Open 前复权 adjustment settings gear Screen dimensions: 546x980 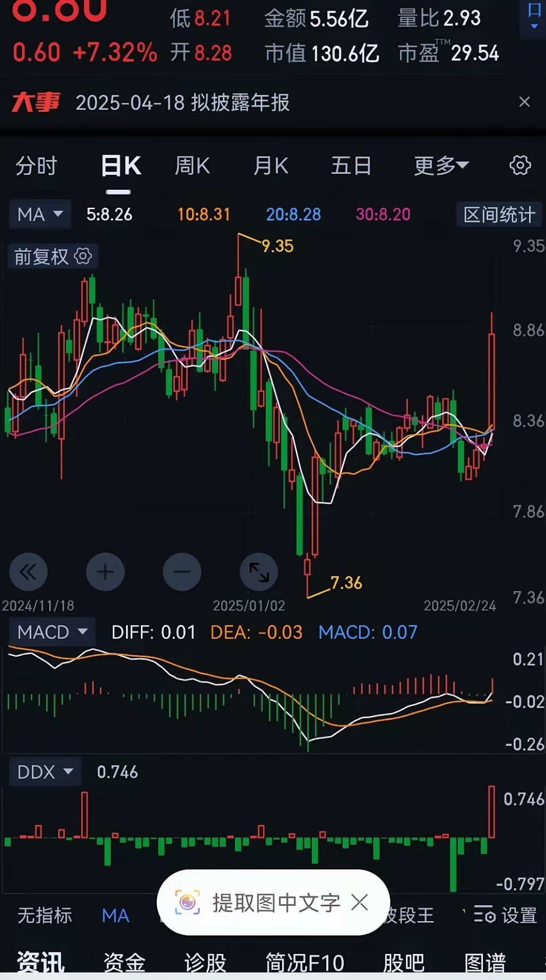[83, 257]
